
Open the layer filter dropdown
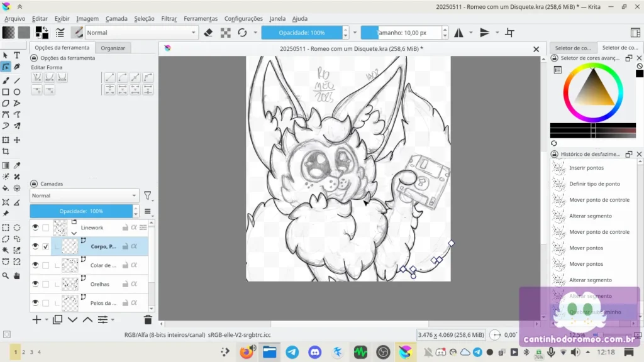tap(148, 196)
